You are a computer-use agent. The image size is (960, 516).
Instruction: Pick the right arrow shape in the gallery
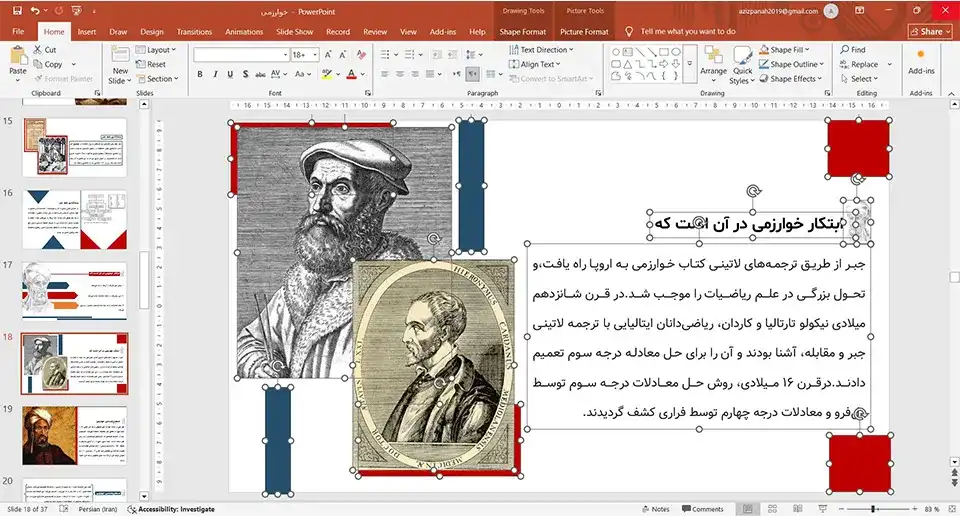click(x=664, y=64)
